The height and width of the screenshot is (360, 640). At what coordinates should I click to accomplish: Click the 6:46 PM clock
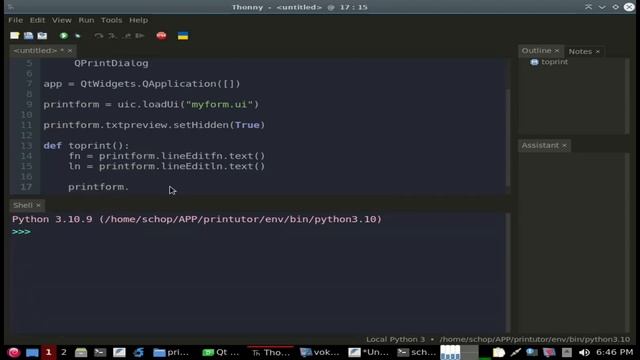pyautogui.click(x=614, y=352)
